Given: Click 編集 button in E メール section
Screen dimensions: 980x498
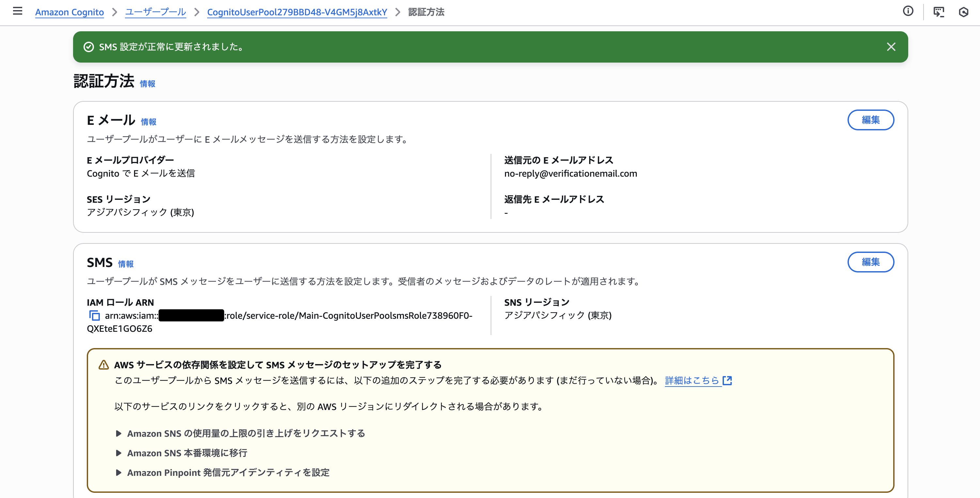Looking at the screenshot, I should tap(870, 120).
